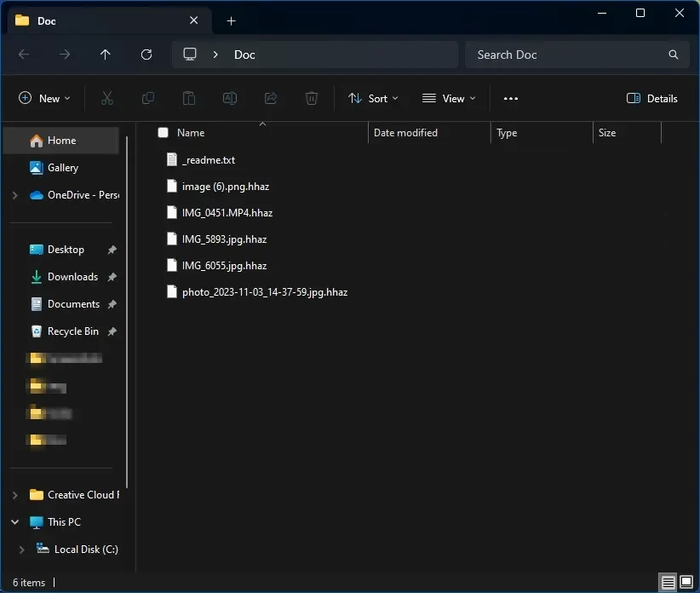Open the View dropdown

coord(449,98)
